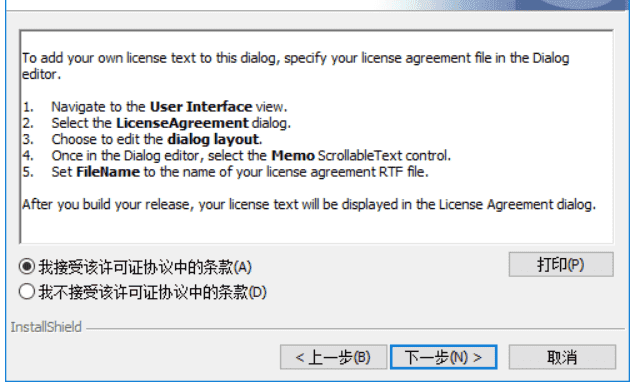The height and width of the screenshot is (384, 635).
Task: Click the InstallShield label
Action: [46, 327]
